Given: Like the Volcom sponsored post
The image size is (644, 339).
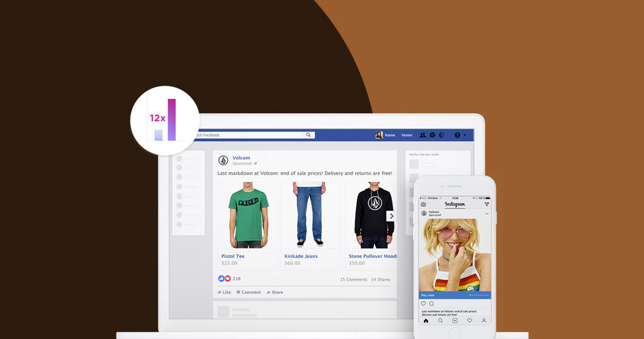Looking at the screenshot, I should (x=224, y=292).
